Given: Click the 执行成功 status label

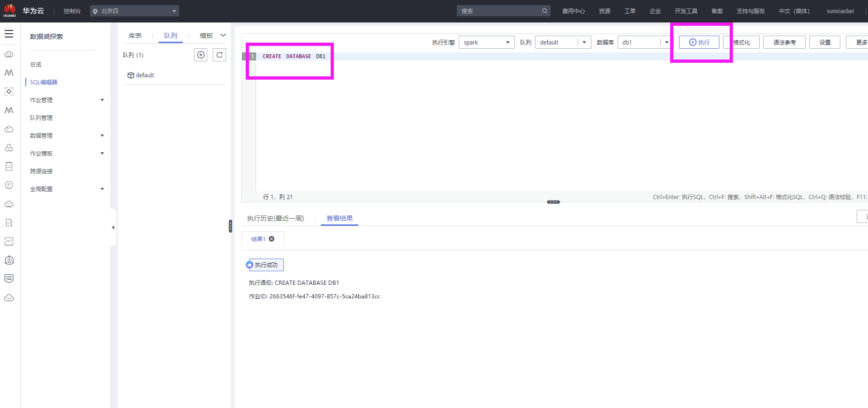Looking at the screenshot, I should tap(266, 265).
